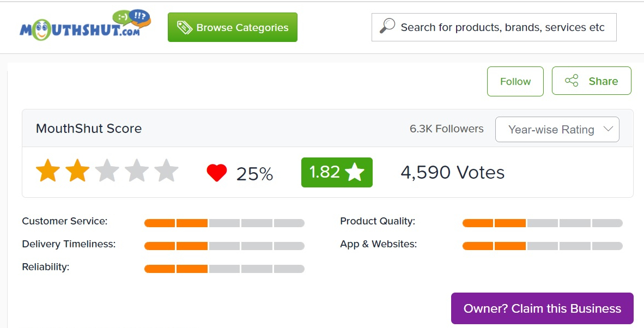Viewport: 644px width, 328px height.
Task: Click the Delivery Timeliness rating bar
Action: (x=224, y=246)
